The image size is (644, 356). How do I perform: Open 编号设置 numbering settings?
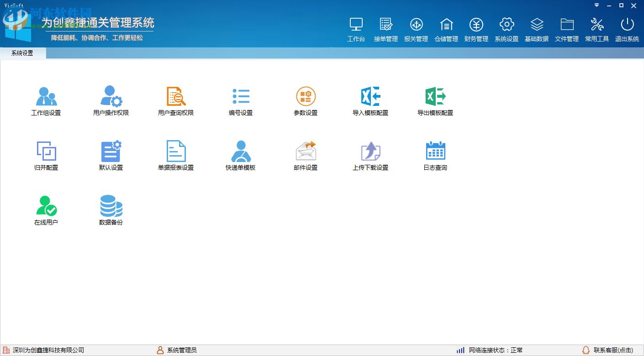[x=241, y=101]
